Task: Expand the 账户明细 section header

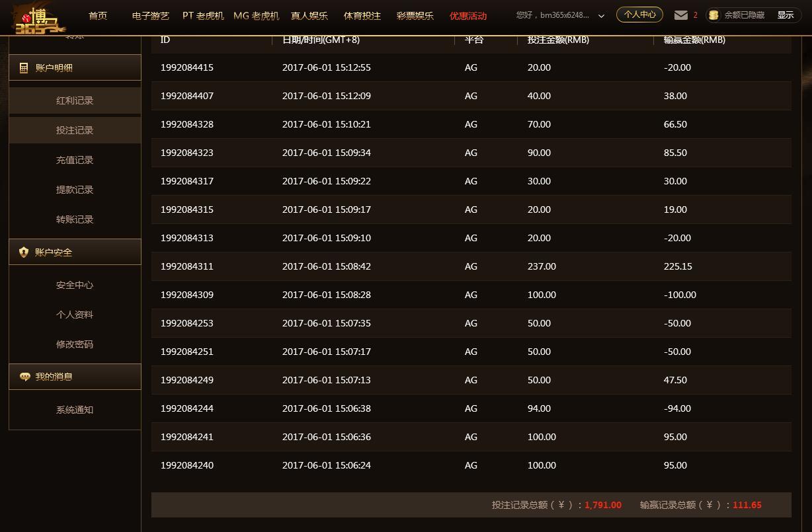Action: pyautogui.click(x=75, y=67)
